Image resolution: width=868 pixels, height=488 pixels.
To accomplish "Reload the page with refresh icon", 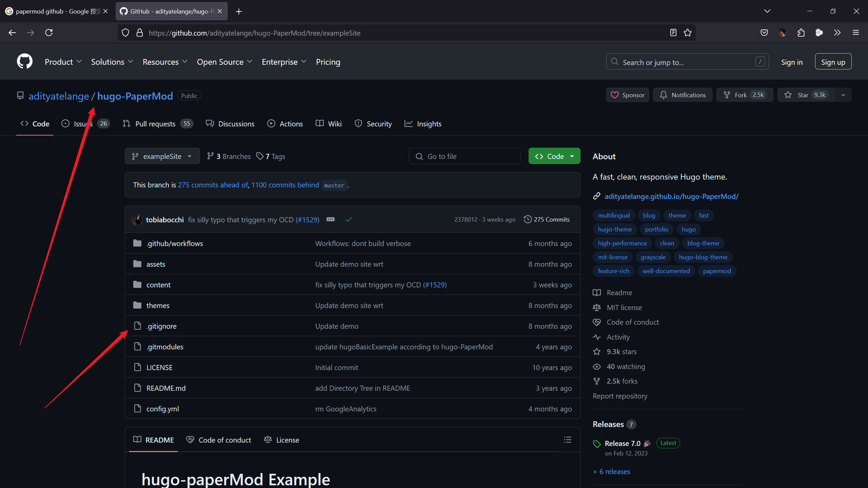I will tap(49, 33).
